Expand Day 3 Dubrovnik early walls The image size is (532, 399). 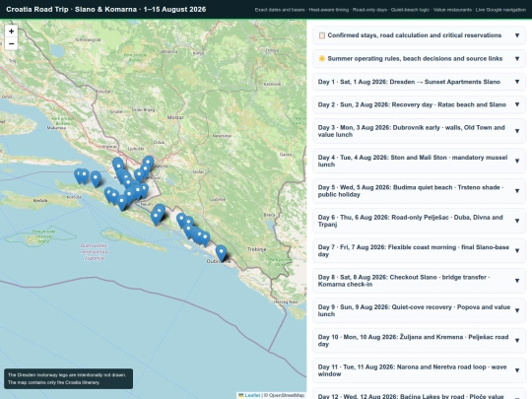[419, 131]
